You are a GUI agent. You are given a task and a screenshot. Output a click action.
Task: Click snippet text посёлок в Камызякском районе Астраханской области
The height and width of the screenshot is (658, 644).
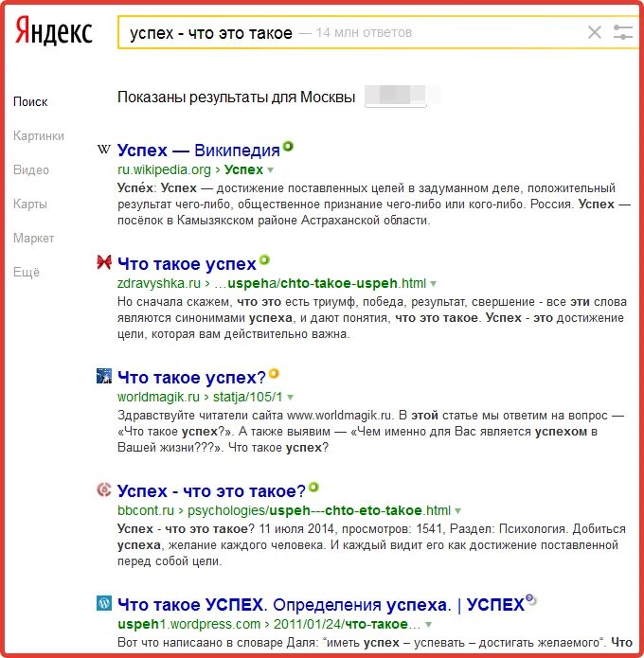[x=274, y=221]
